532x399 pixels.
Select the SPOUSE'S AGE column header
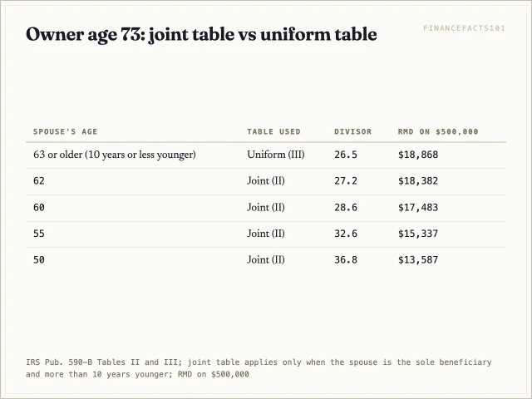point(65,131)
